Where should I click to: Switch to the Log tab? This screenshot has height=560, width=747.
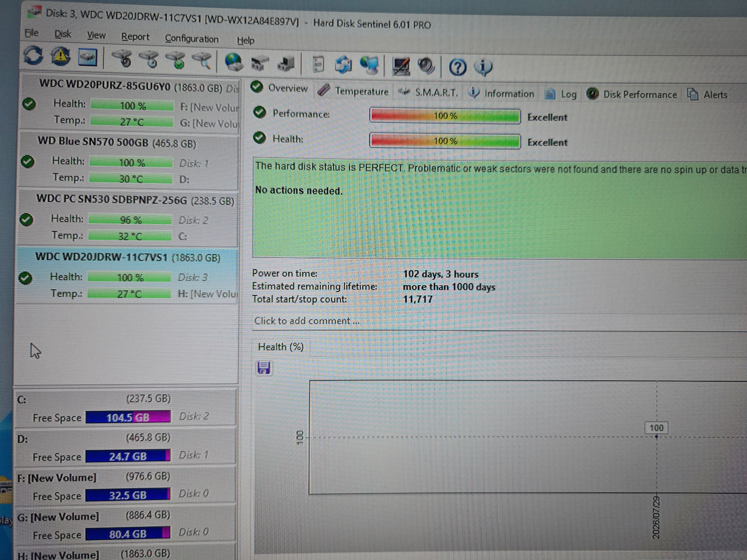[x=561, y=94]
